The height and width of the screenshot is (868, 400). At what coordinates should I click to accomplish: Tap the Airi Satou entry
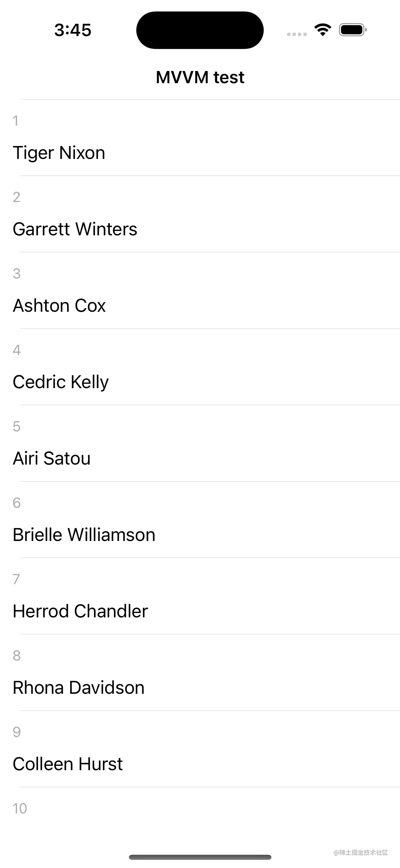click(200, 443)
